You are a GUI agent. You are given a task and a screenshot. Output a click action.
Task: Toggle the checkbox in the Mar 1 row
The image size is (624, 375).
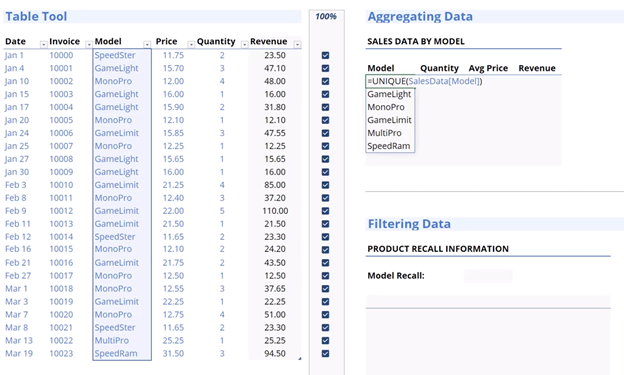click(325, 289)
